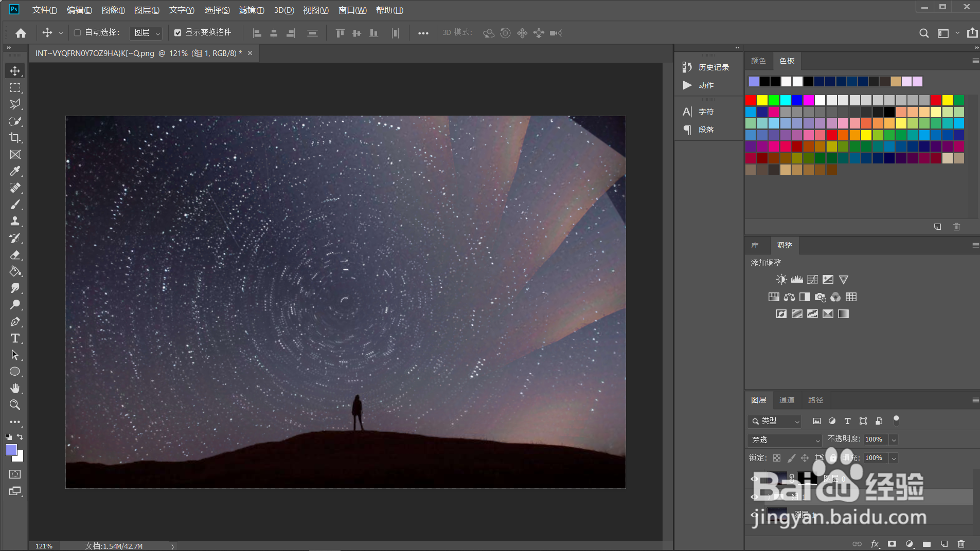
Task: Toggle the layer filtering on/off switch
Action: pos(896,420)
